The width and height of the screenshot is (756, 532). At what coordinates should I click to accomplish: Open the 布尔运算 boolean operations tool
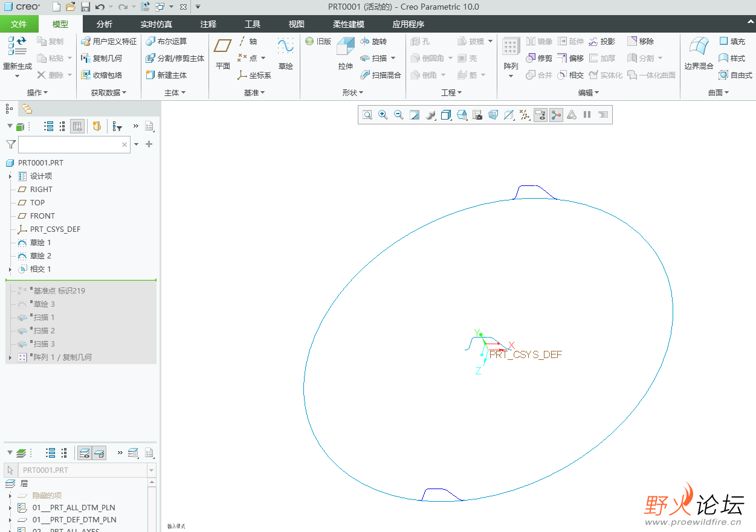[166, 41]
